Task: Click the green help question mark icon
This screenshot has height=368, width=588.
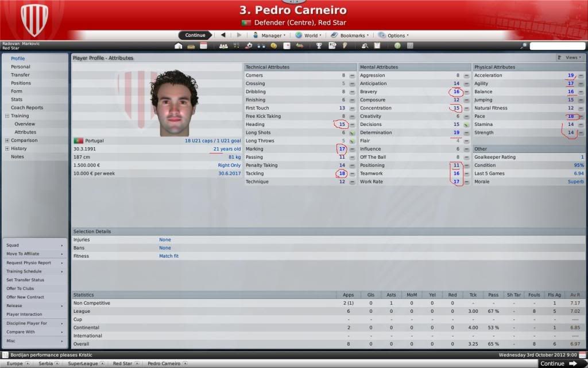Action: point(397,46)
